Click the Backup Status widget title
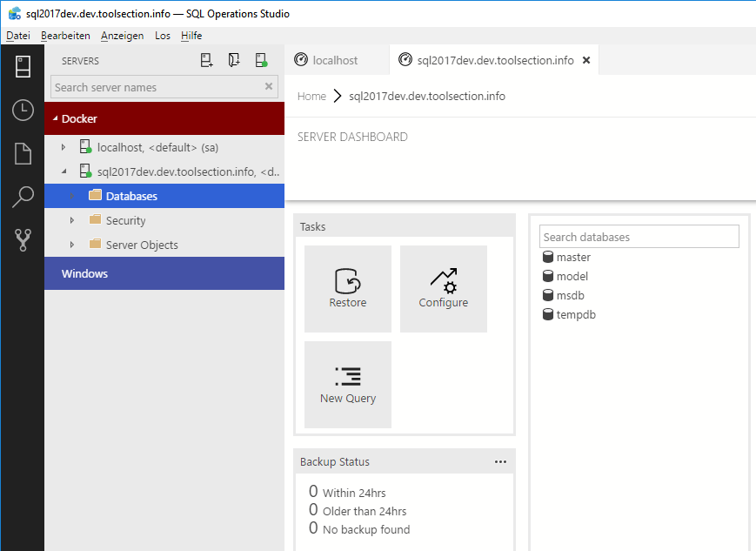 click(x=335, y=461)
